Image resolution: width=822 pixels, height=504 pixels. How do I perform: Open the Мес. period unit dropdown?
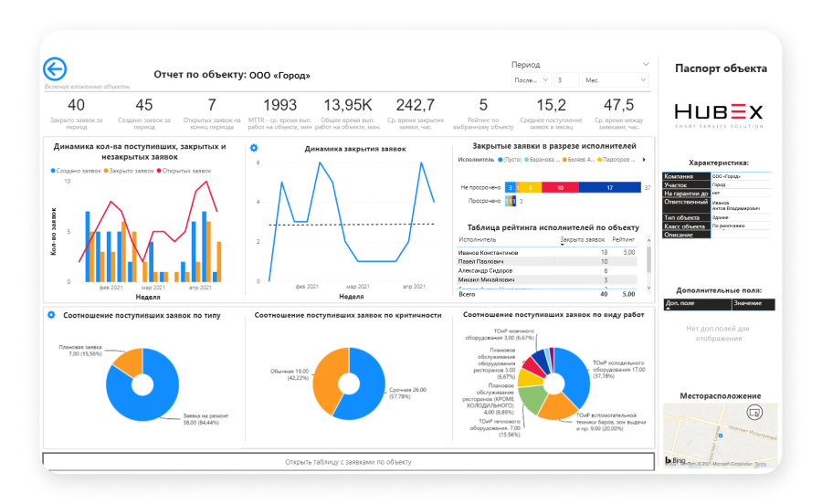615,80
